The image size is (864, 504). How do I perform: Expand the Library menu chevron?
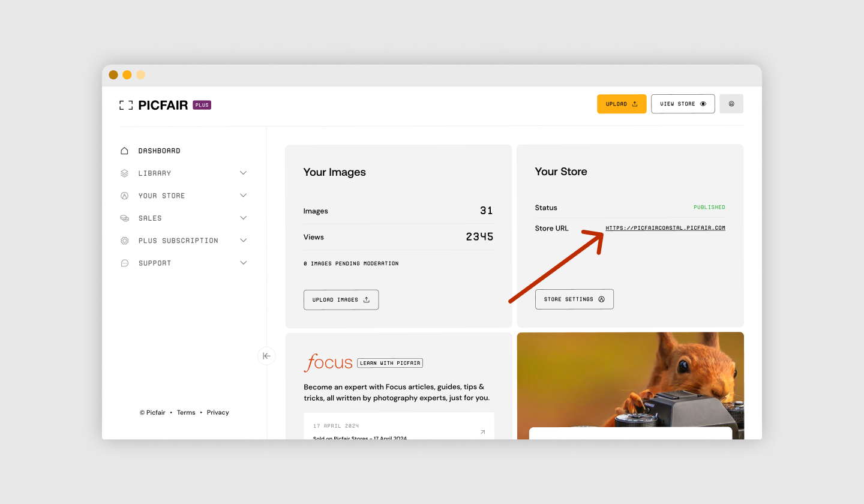pyautogui.click(x=243, y=173)
